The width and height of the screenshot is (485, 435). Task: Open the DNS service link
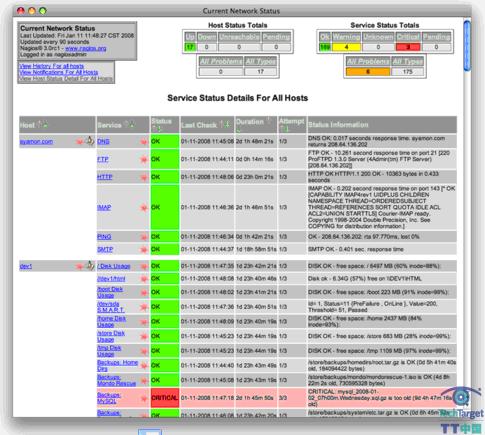pyautogui.click(x=103, y=142)
